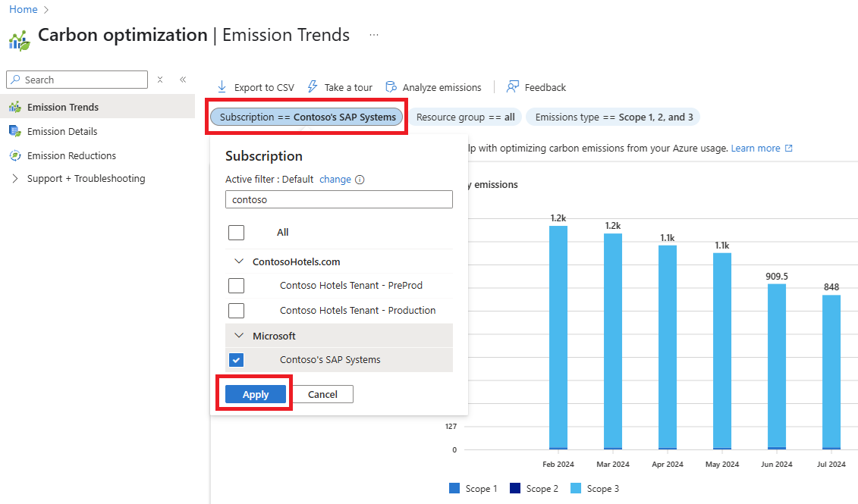Click the Emission Trends sidebar icon

(14, 107)
